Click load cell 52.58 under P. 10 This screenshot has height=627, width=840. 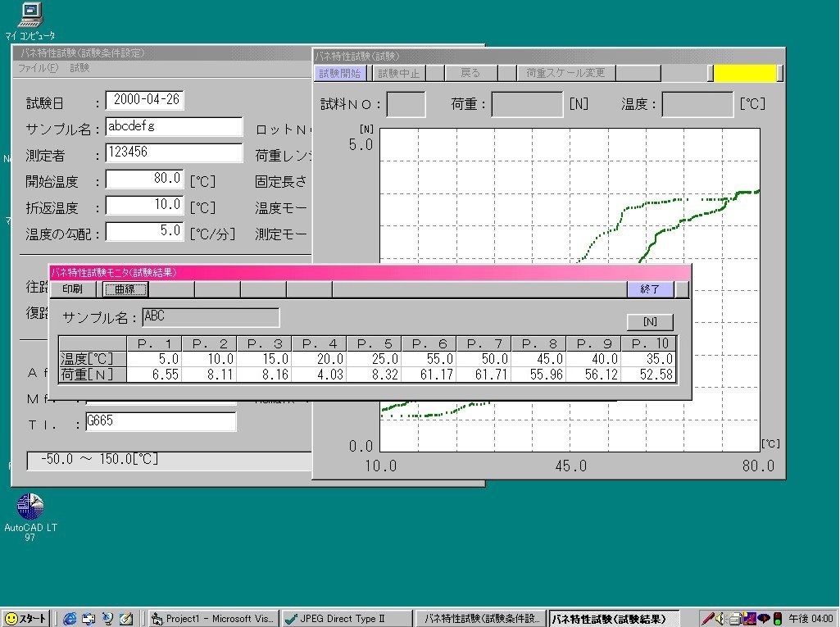pos(649,374)
